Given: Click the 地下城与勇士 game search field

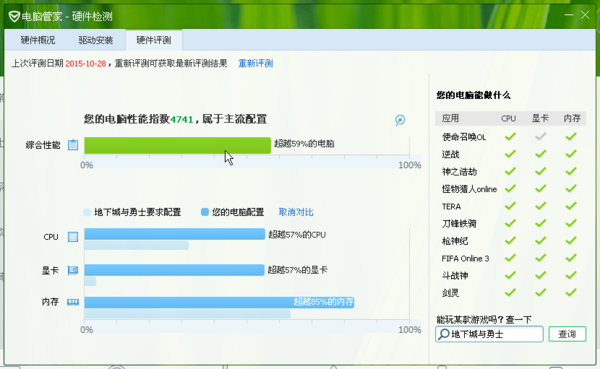Looking at the screenshot, I should [x=489, y=334].
